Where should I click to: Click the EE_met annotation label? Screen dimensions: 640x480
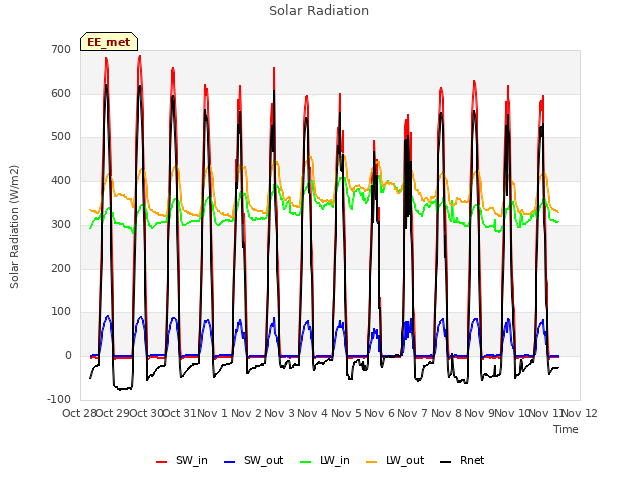109,42
